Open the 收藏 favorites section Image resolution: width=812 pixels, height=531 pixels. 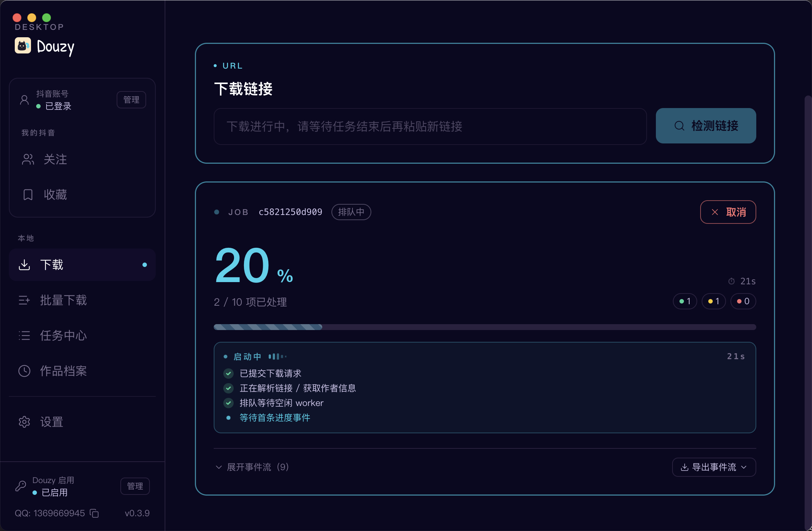point(82,194)
